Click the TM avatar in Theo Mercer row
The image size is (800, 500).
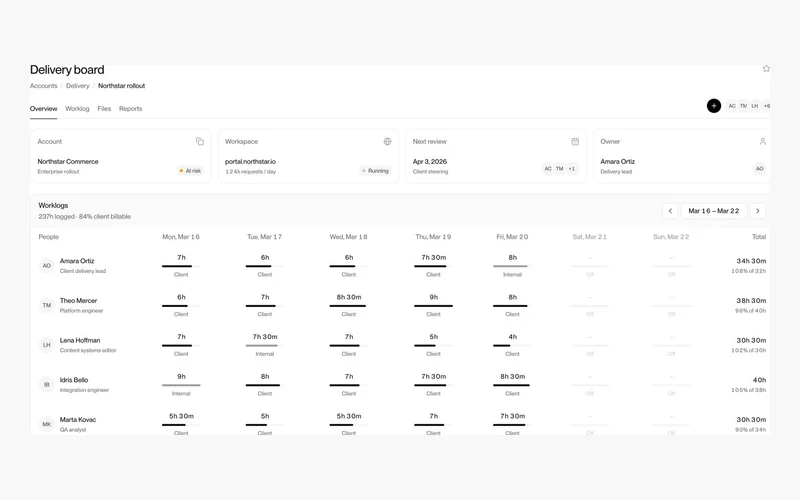coord(46,305)
